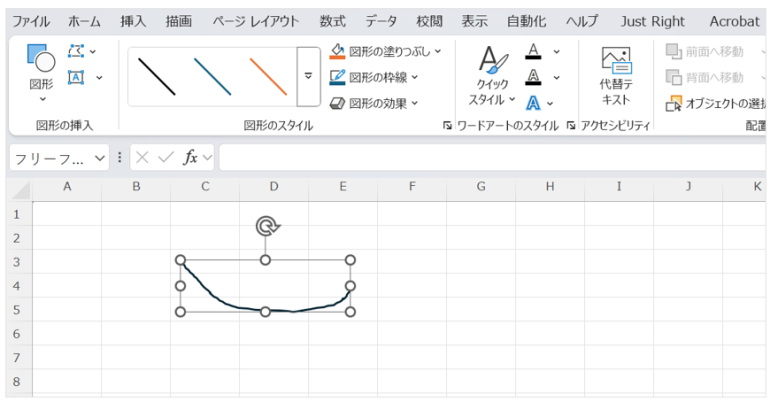Click the text effects blue A icon
Image resolution: width=770 pixels, height=402 pixels.
click(x=533, y=103)
